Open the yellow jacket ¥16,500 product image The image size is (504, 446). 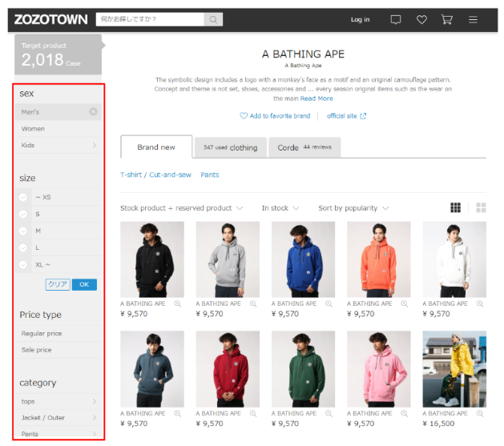454,369
